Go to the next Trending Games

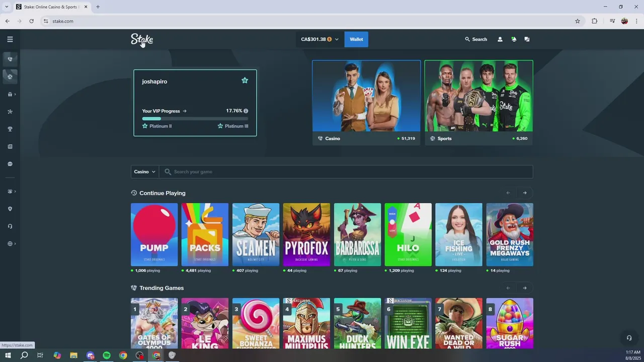tap(525, 288)
